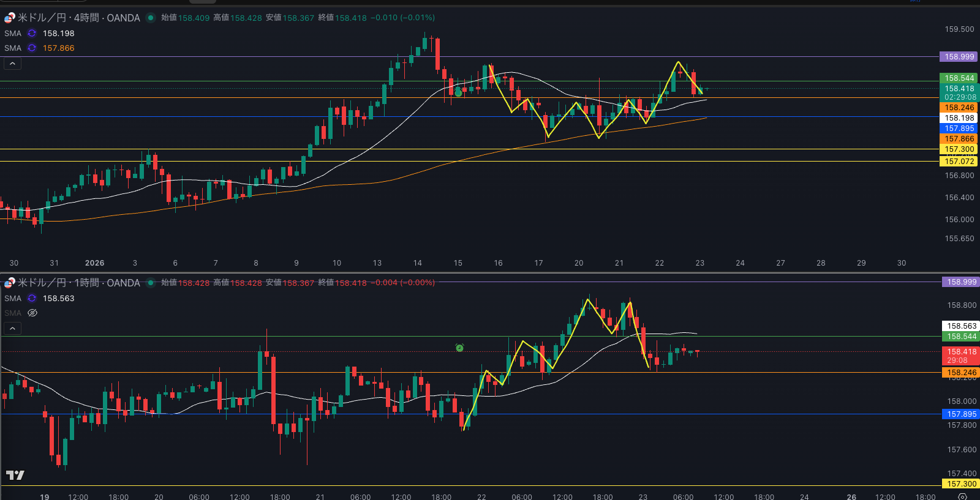
Task: Select the SMA 157.866 indicator label
Action: [x=13, y=48]
